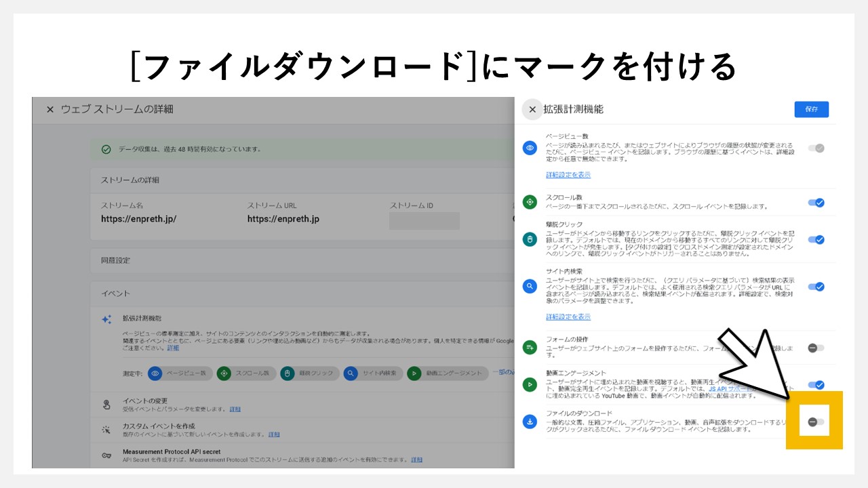Image resolution: width=868 pixels, height=488 pixels.
Task: Turn off the サイト内検索 toggle
Action: click(816, 286)
